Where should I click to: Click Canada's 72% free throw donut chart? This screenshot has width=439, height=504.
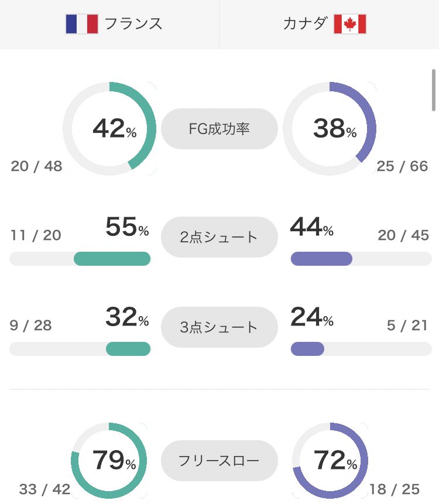(x=330, y=460)
